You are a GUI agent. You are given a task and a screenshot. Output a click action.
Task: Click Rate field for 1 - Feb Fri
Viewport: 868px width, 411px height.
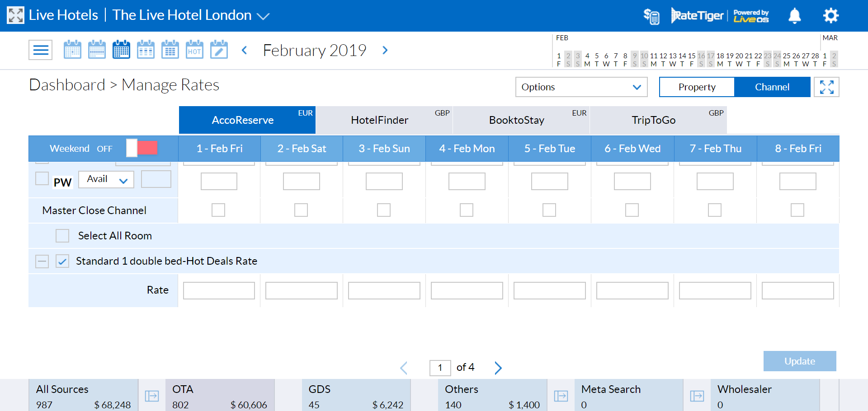(219, 290)
